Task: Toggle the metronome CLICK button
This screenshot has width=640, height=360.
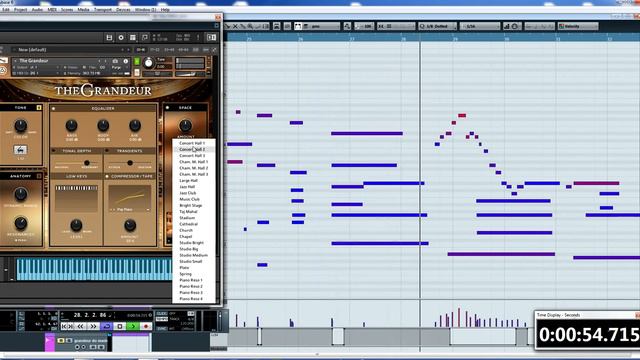Action: pos(162,314)
